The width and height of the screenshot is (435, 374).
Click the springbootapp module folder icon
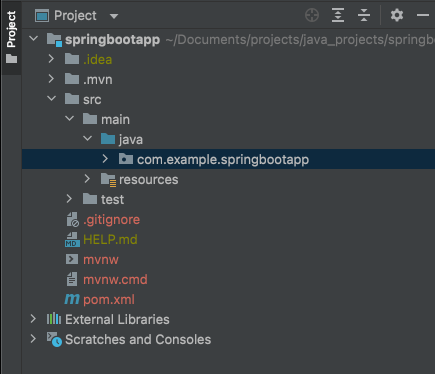pos(54,40)
